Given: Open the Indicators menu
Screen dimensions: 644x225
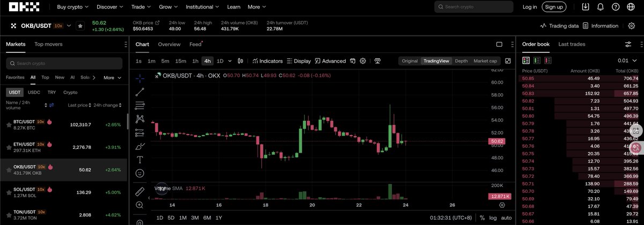Looking at the screenshot, I should click(267, 61).
